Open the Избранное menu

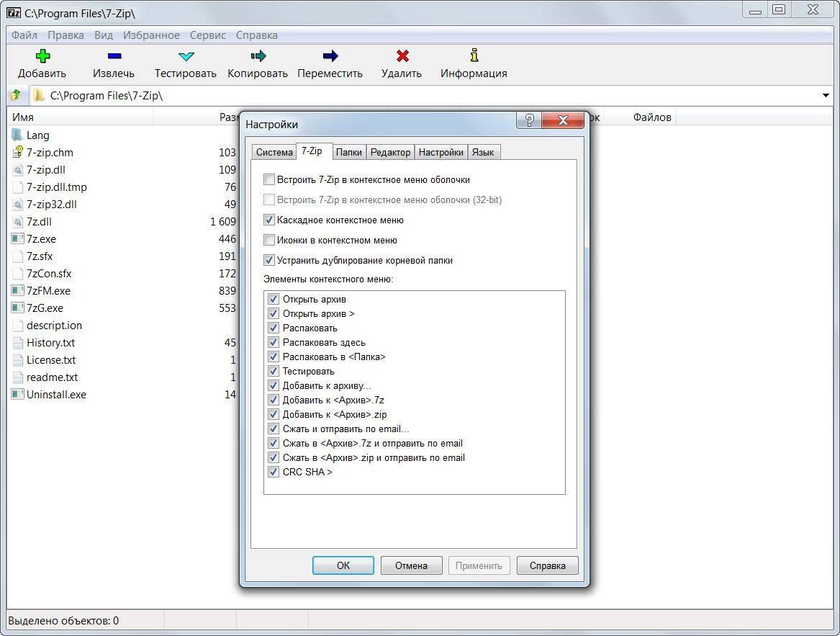pyautogui.click(x=151, y=35)
